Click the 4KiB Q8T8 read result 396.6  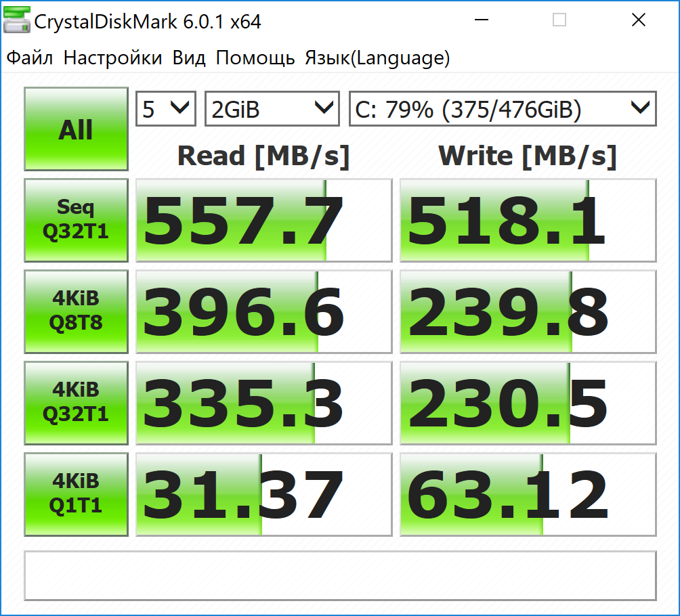tap(263, 311)
